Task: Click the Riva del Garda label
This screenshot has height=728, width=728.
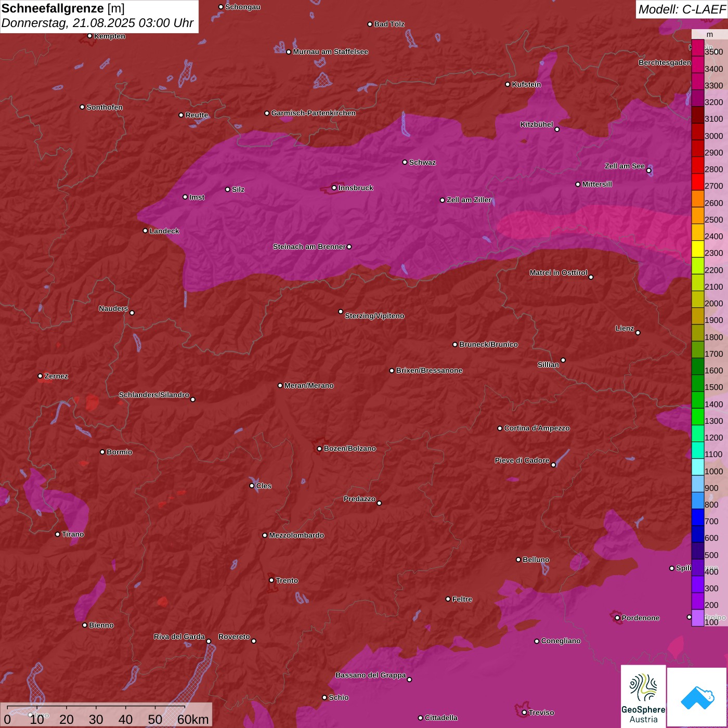Action: point(179,636)
